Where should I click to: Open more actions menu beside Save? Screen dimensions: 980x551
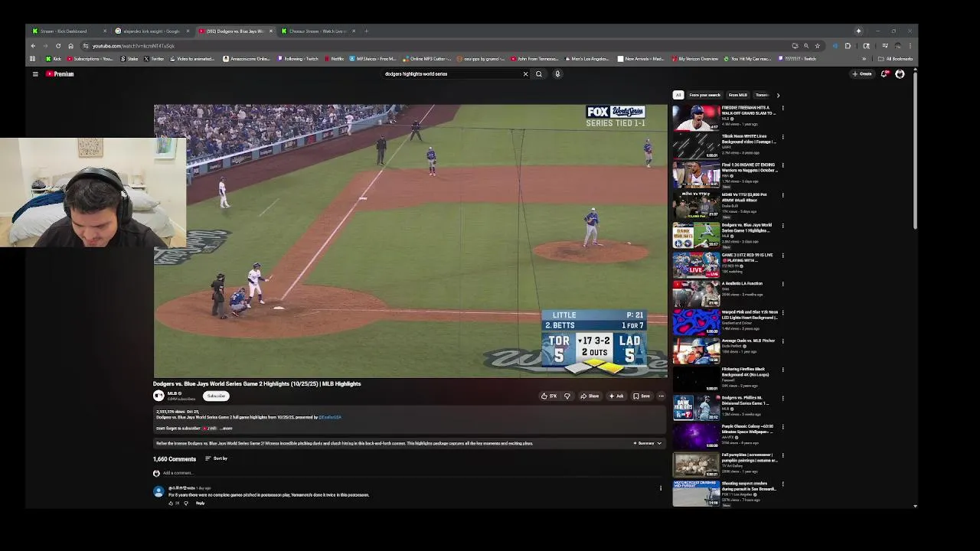coord(661,396)
